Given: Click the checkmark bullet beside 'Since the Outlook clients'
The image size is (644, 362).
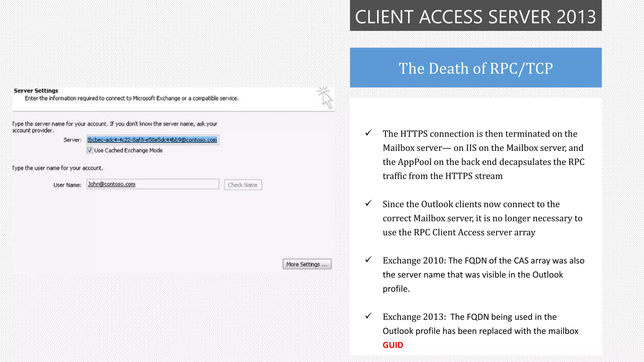Looking at the screenshot, I should pos(369,204).
